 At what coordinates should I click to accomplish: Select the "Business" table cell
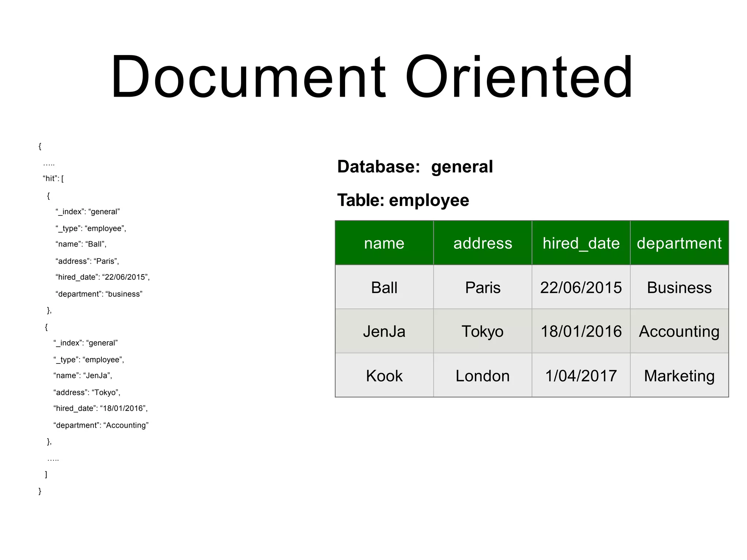pyautogui.click(x=679, y=287)
